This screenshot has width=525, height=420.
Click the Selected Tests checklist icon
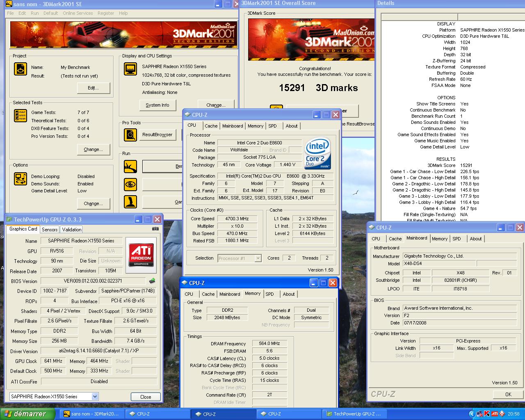tap(20, 116)
